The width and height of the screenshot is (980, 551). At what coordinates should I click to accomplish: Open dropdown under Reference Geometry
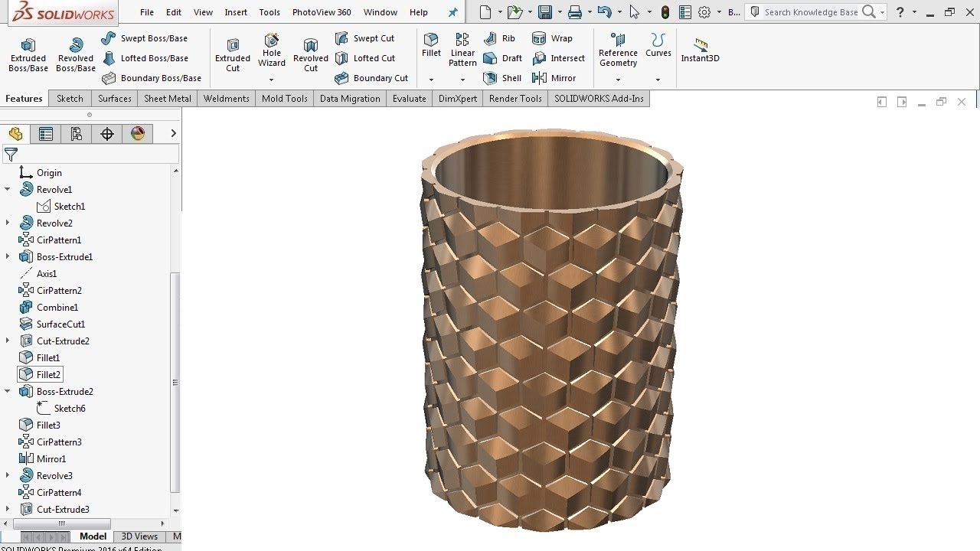click(618, 80)
